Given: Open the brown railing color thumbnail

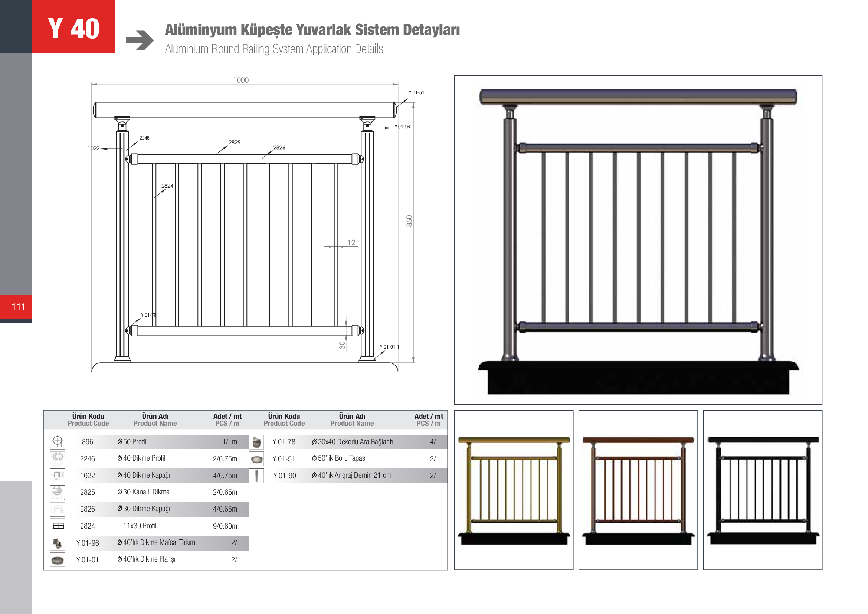Looking at the screenshot, I should (x=638, y=490).
